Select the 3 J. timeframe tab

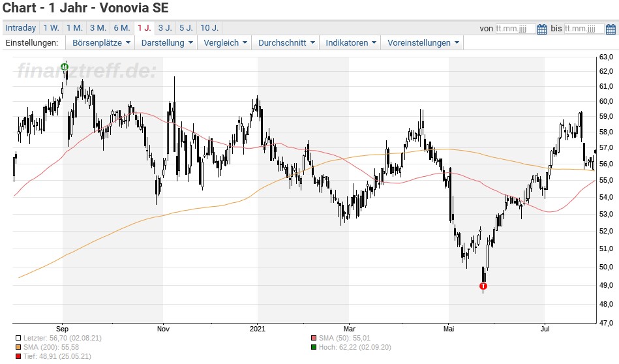(165, 28)
